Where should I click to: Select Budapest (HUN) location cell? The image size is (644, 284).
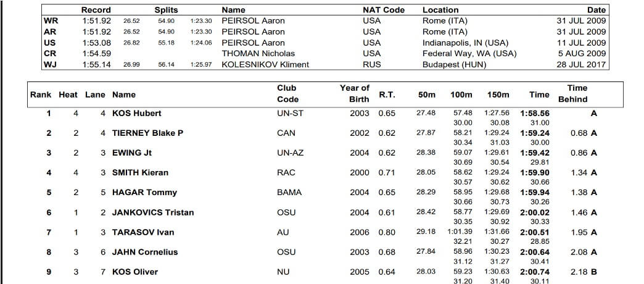[x=453, y=64]
